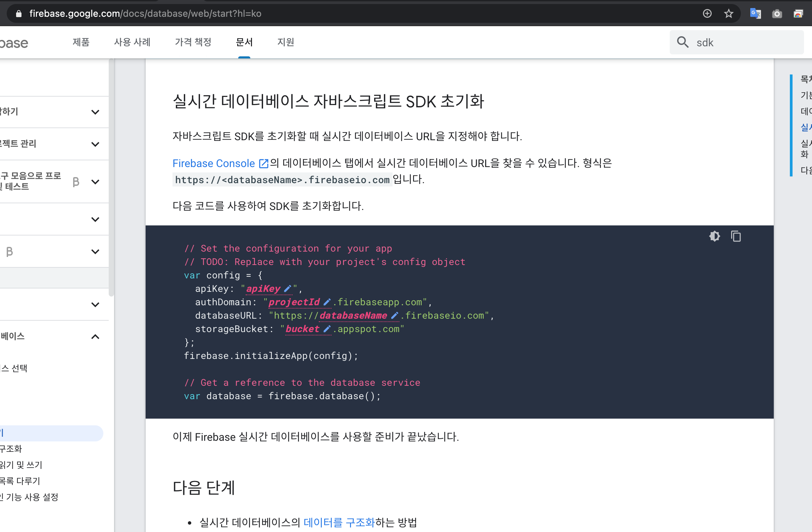
Task: Click the browser address bar URL
Action: coord(145,14)
